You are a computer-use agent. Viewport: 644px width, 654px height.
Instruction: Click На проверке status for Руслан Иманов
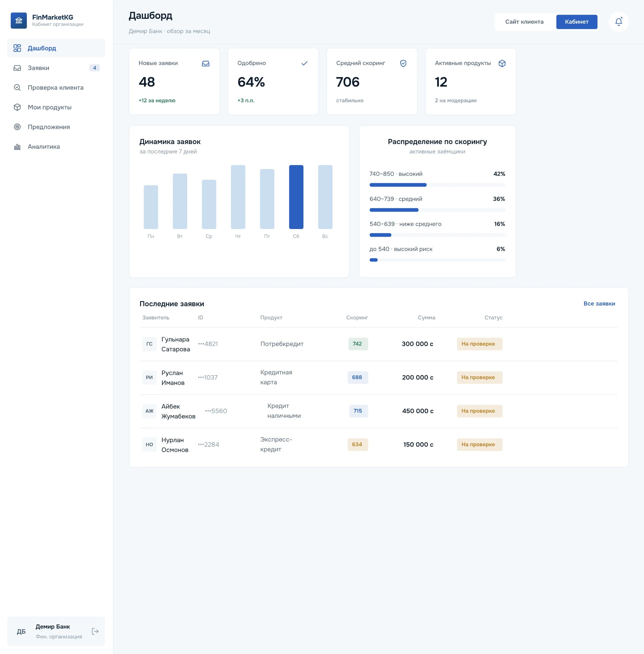tap(480, 377)
